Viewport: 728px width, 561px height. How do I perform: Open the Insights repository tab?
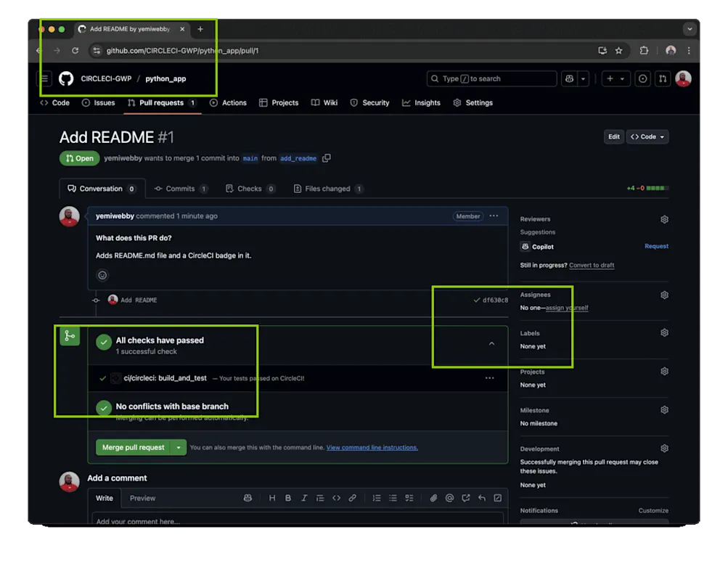coord(421,102)
